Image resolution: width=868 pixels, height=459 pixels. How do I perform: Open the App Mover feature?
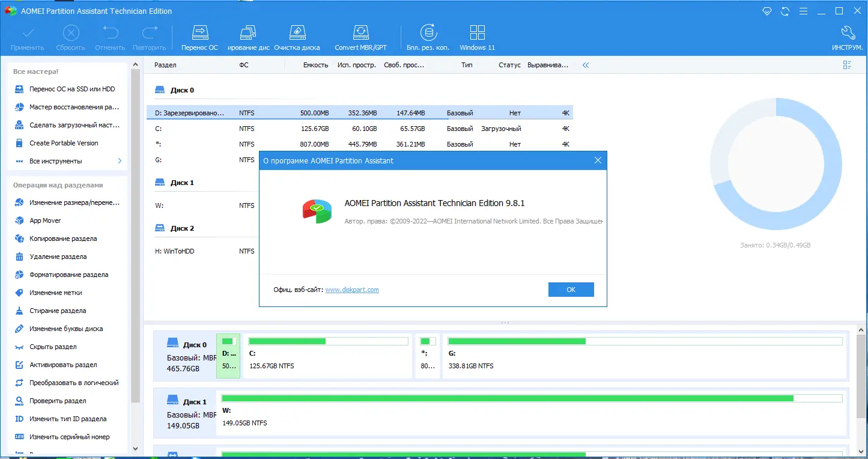(x=44, y=220)
